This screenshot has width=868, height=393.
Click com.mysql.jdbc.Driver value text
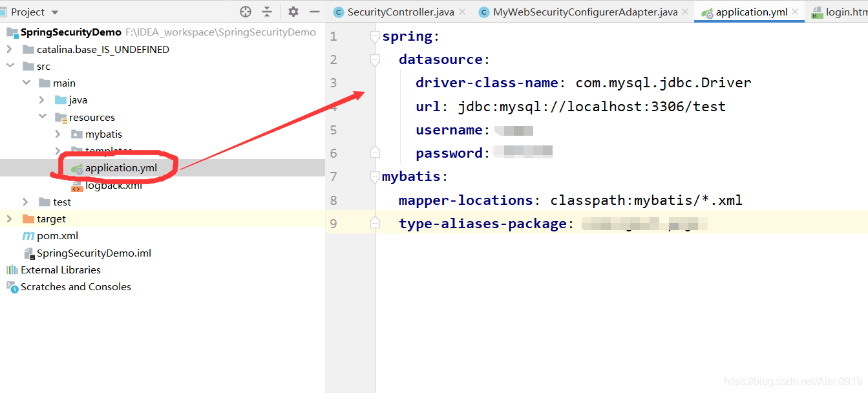664,83
